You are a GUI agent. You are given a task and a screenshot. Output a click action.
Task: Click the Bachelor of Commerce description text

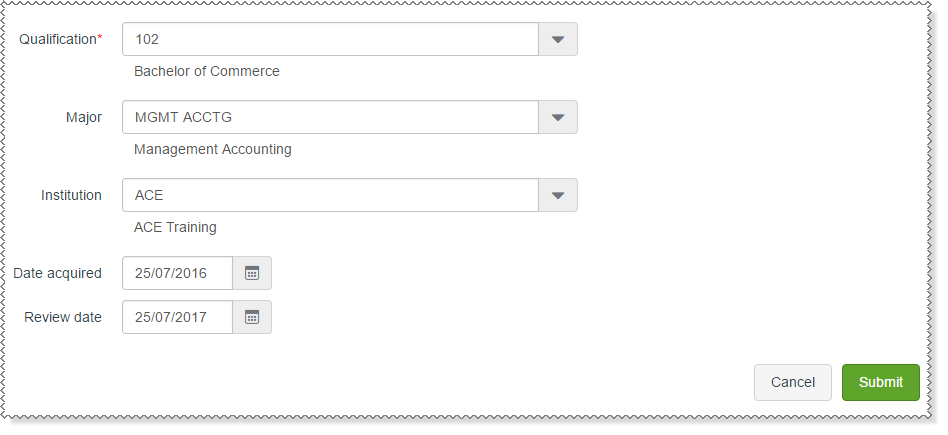pos(207,71)
